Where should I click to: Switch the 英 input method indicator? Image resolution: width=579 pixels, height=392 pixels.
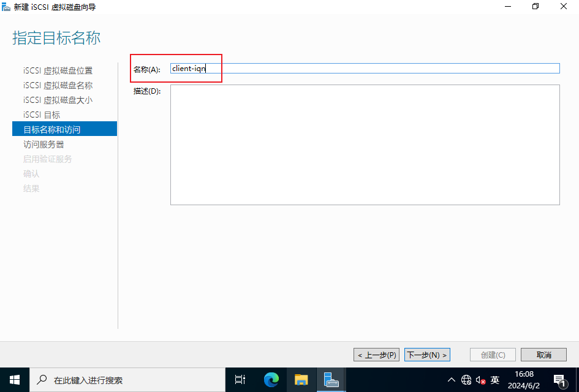pyautogui.click(x=495, y=380)
